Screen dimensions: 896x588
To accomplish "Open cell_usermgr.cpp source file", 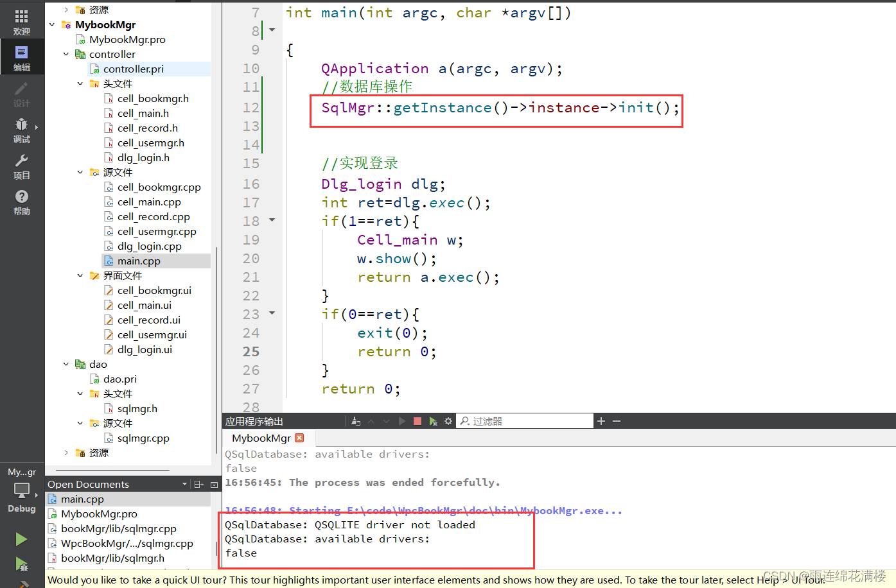I will click(x=157, y=231).
